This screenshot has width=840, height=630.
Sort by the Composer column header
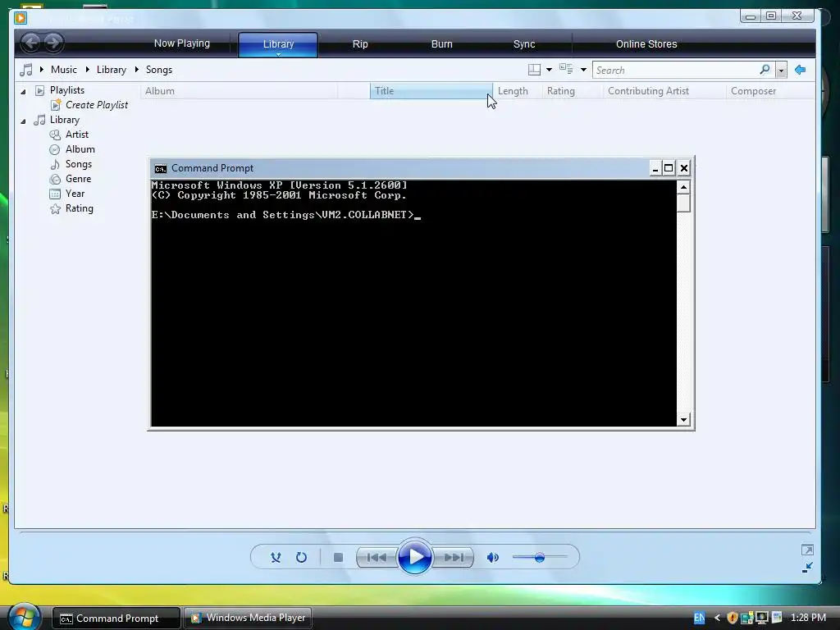click(x=770, y=91)
